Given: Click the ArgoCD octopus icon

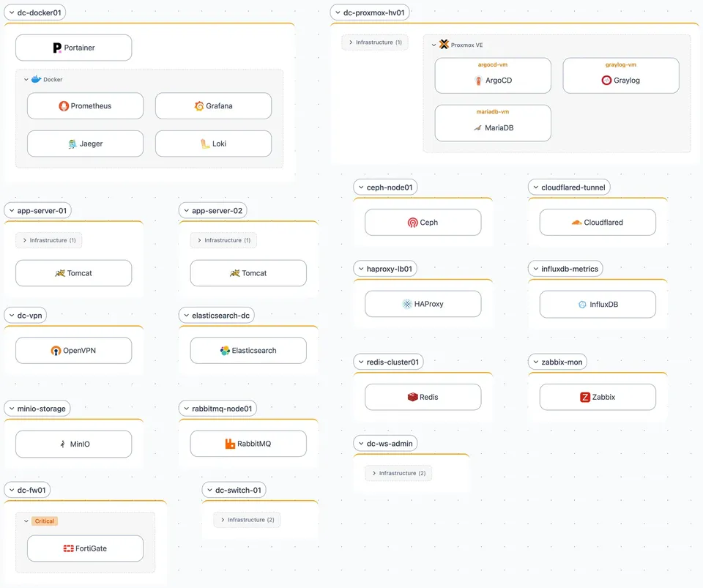Looking at the screenshot, I should 479,81.
